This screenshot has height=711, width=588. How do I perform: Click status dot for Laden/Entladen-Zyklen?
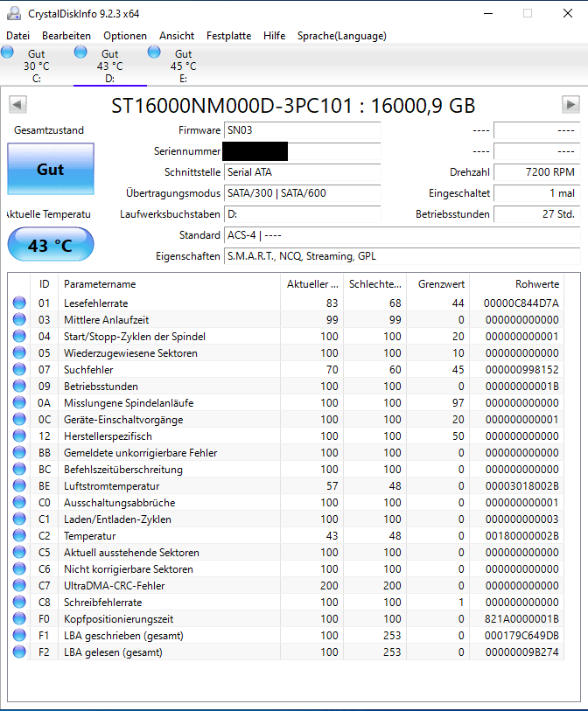pos(19,519)
